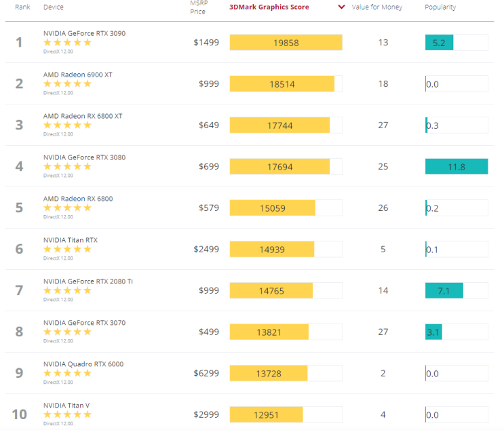This screenshot has height=430, width=504.
Task: Click the star rating under RTX 3090
Action: (x=68, y=43)
